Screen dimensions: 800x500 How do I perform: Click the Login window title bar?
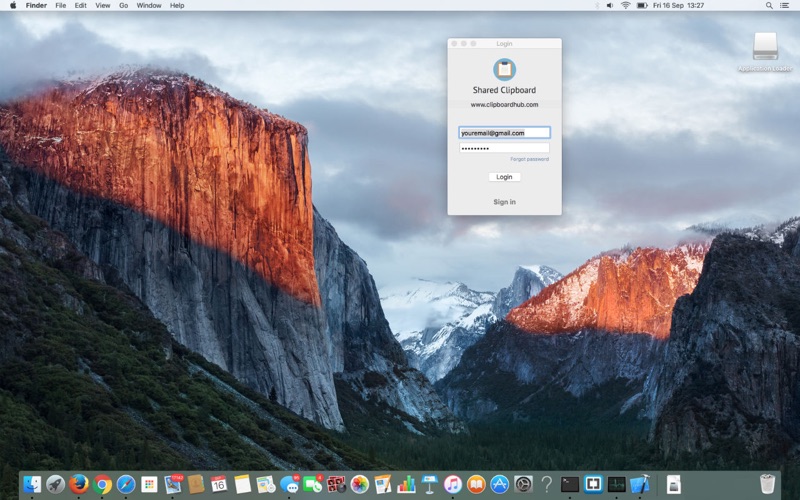click(x=504, y=44)
